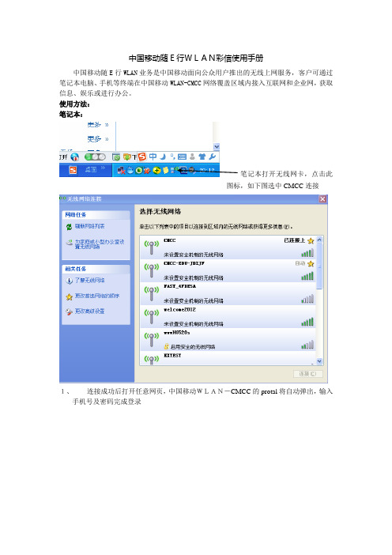Click the first 更多 link
The height and width of the screenshot is (555, 392).
coord(94,125)
